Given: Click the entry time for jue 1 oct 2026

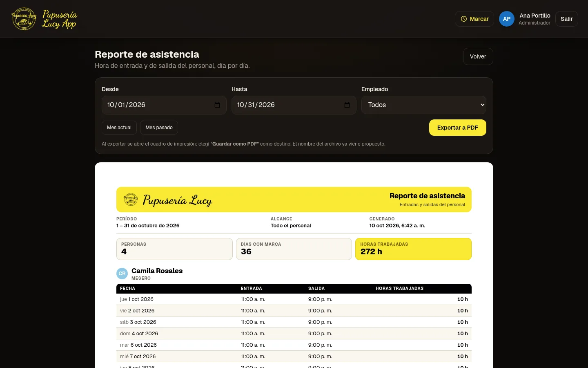Looking at the screenshot, I should [x=253, y=299].
